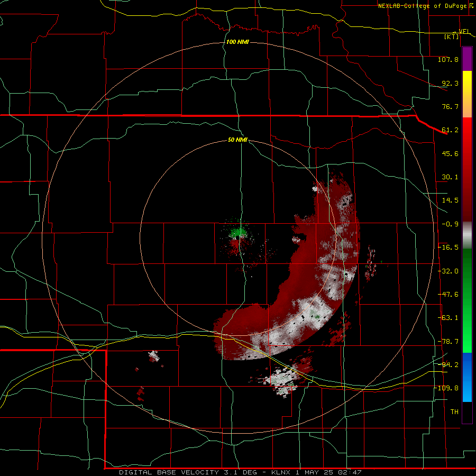Click the -78.7 value on velocity scale
The image size is (476, 476).
point(448,342)
